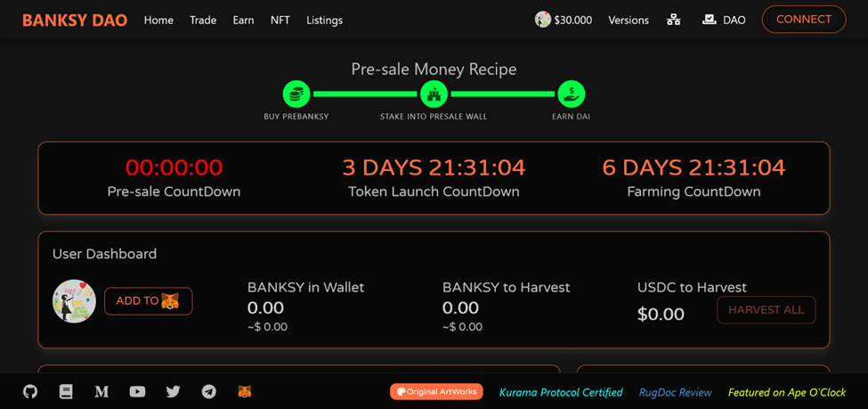This screenshot has height=409, width=868.
Task: Click the Banksy token avatar thumbnail in dashboard
Action: pos(74,301)
